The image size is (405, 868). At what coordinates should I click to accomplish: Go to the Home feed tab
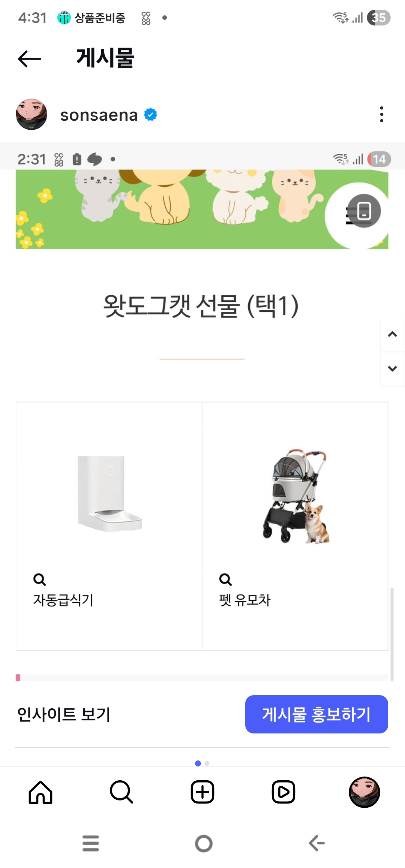click(x=40, y=792)
